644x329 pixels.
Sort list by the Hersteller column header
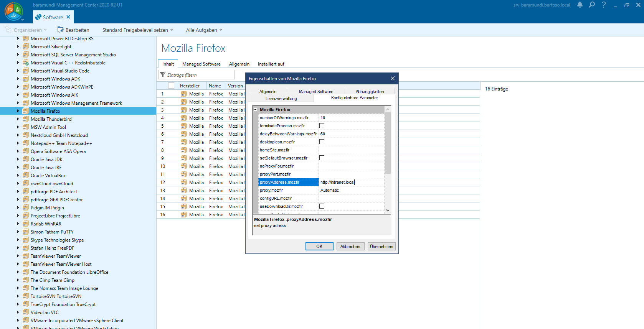click(192, 86)
